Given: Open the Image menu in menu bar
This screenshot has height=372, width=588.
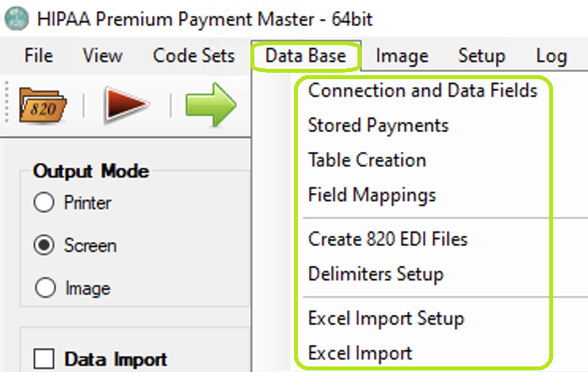Looking at the screenshot, I should coord(402,56).
